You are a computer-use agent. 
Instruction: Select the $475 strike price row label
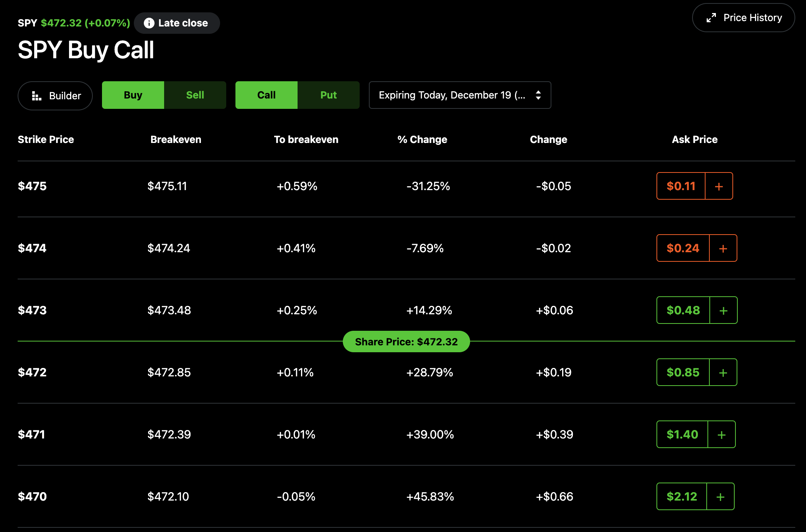click(32, 186)
